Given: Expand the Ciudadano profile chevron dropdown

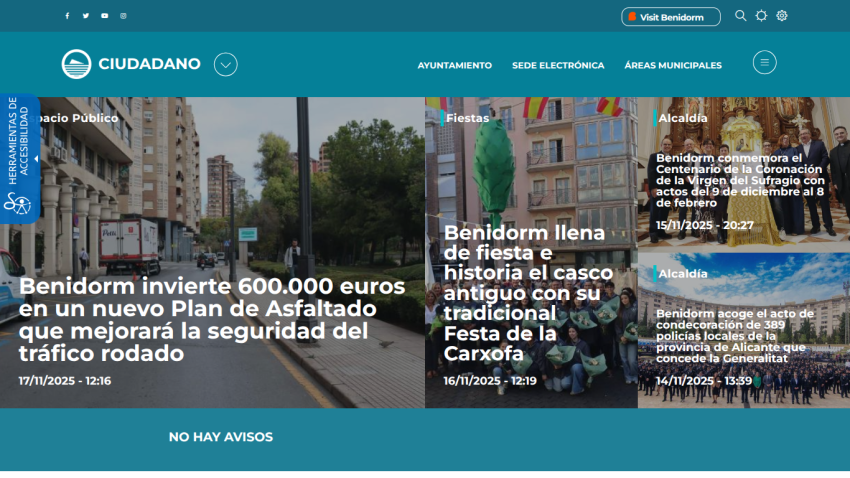Looking at the screenshot, I should (226, 64).
